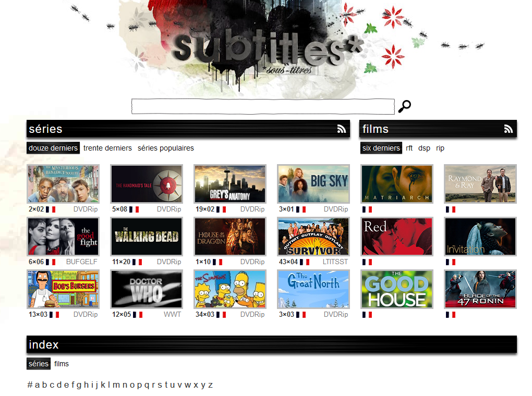This screenshot has height=396, width=532.
Task: Switch to the 'dsp' films tab
Action: 424,148
